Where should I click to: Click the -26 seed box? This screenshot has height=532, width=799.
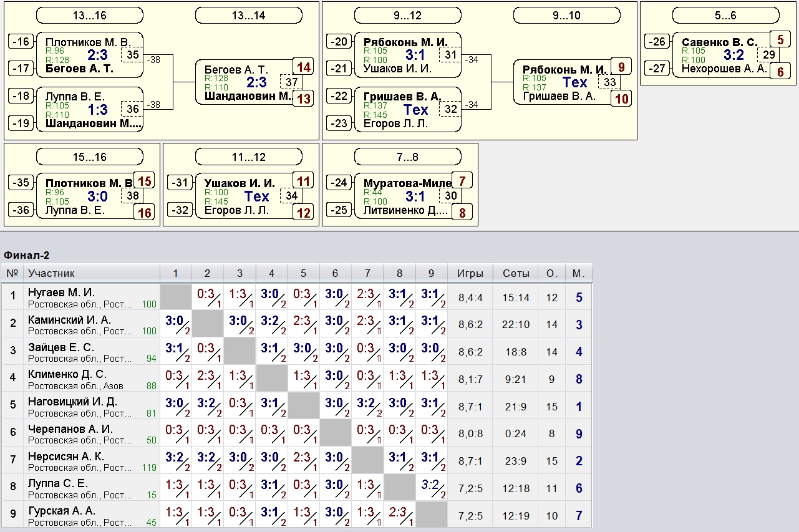657,42
